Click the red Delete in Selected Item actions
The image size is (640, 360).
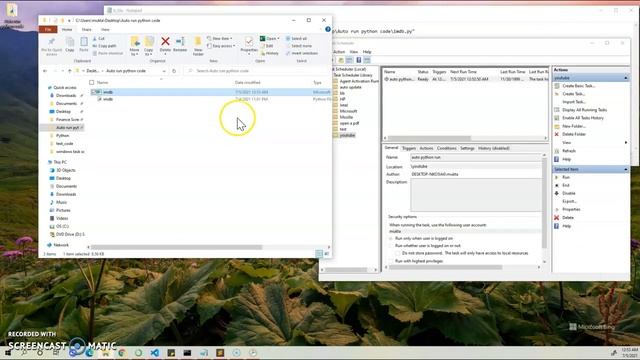click(x=568, y=218)
